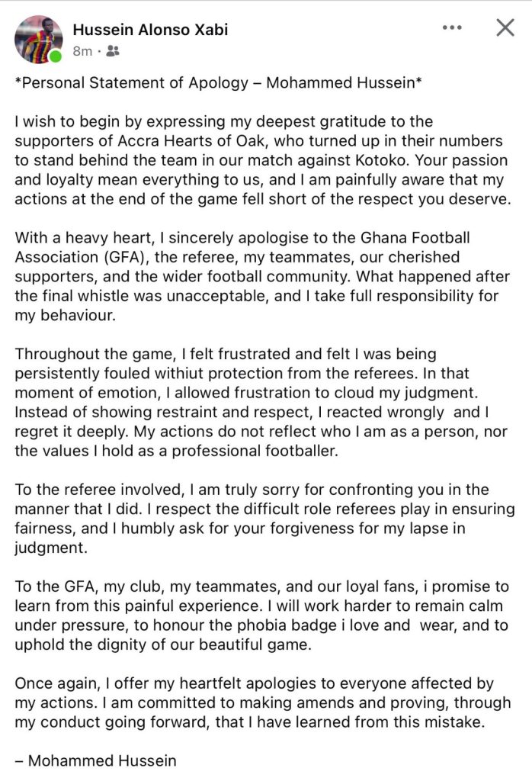Click the green online status dot
This screenshot has width=532, height=781.
(x=56, y=56)
